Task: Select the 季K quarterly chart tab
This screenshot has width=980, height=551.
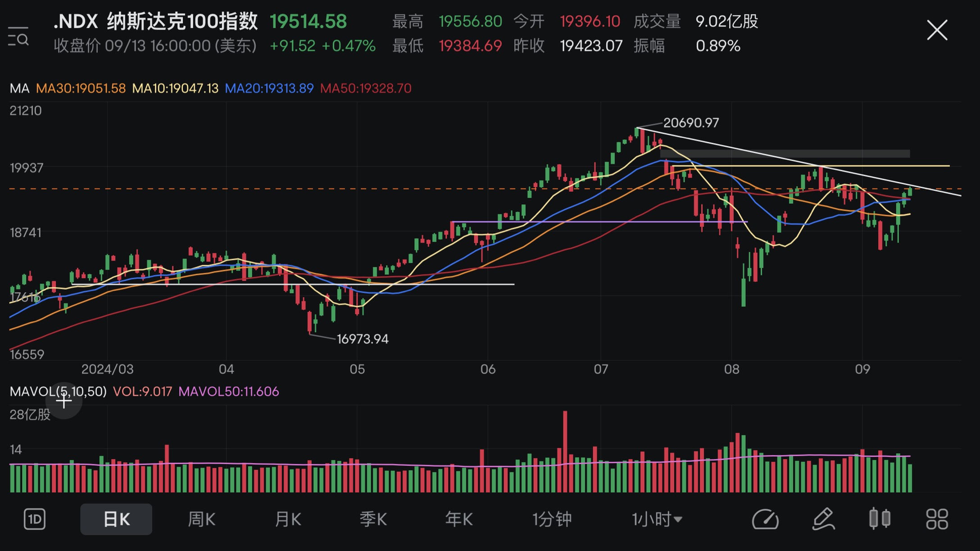Action: pos(373,519)
